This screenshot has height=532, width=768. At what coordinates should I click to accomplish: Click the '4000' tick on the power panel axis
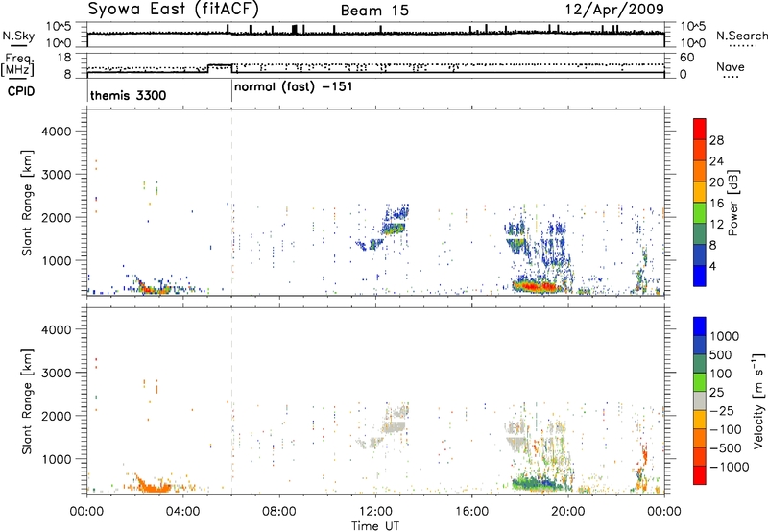point(56,132)
